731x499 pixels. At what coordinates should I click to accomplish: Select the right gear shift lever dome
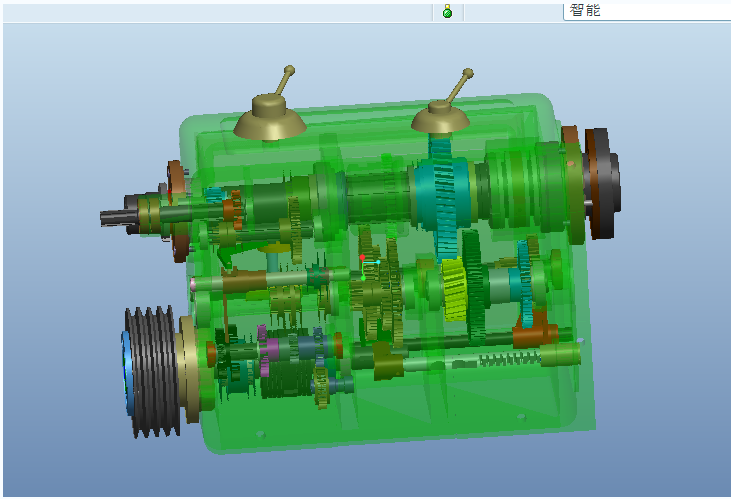click(440, 117)
